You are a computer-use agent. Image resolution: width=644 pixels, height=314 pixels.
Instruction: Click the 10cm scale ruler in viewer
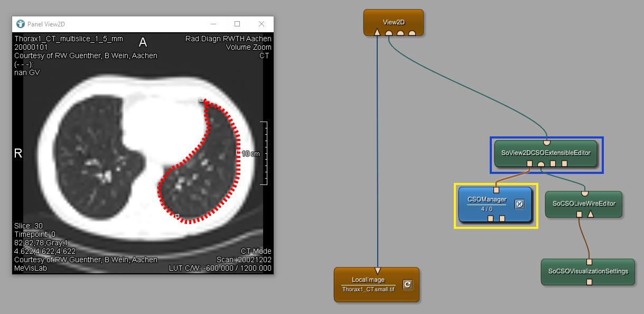click(264, 153)
